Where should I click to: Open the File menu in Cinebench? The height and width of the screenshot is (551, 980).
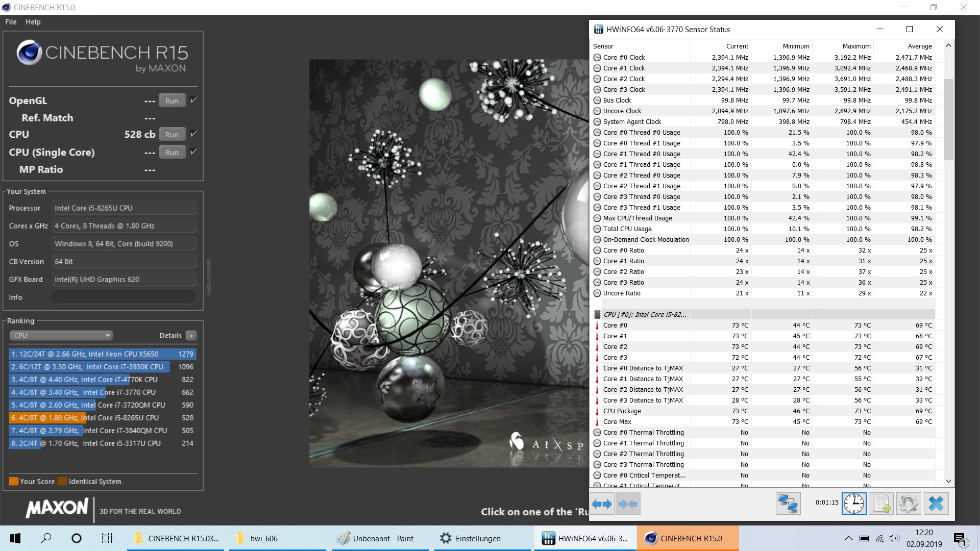tap(11, 22)
